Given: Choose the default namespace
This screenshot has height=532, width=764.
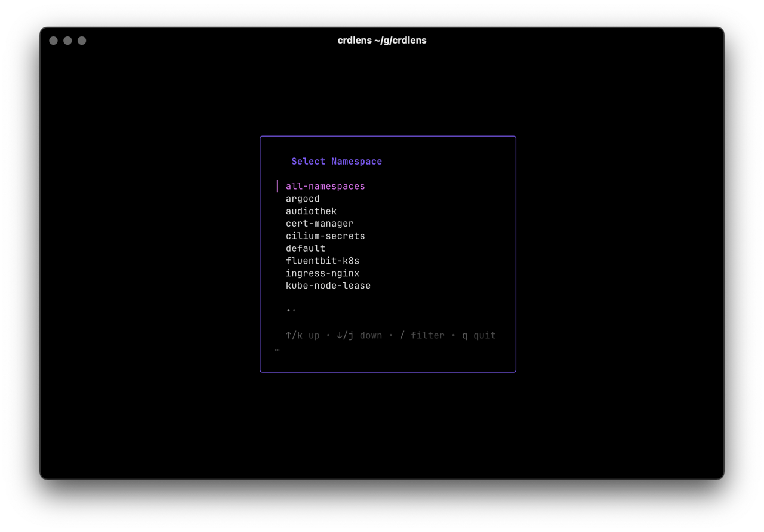Looking at the screenshot, I should tap(306, 248).
